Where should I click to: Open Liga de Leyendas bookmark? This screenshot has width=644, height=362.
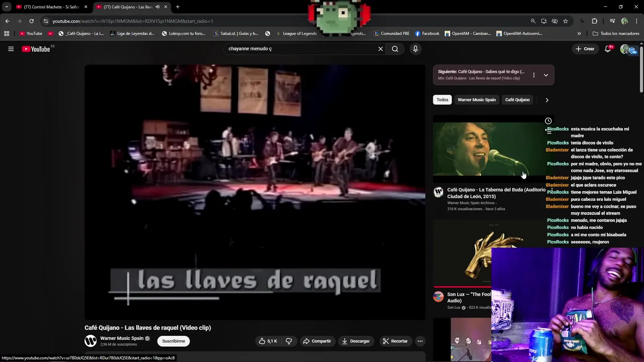(x=132, y=34)
